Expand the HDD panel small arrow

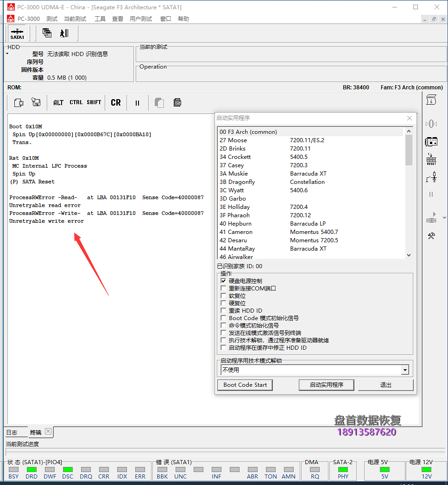coord(7,54)
